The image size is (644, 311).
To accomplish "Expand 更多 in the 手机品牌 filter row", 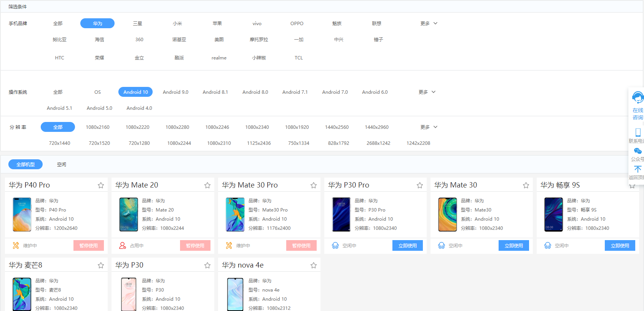I will click(429, 23).
